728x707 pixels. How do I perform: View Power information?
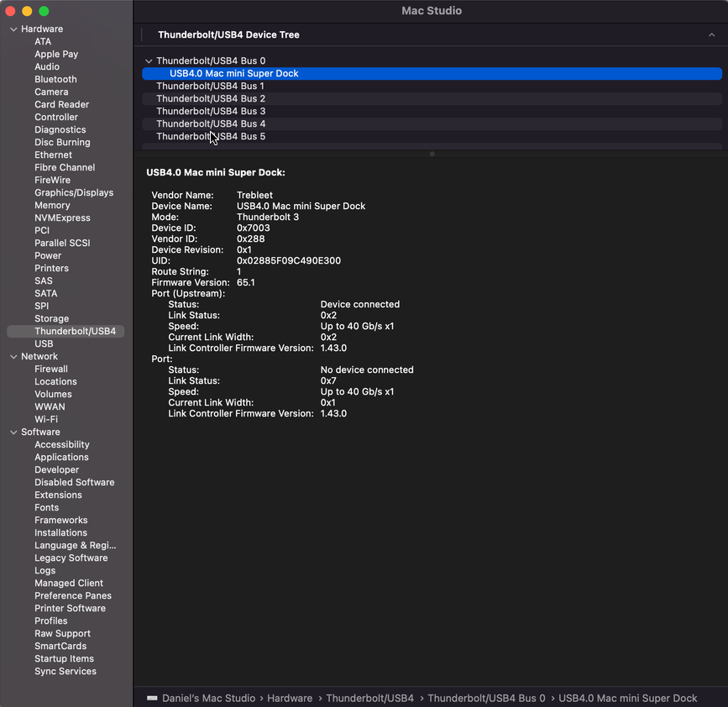(48, 255)
